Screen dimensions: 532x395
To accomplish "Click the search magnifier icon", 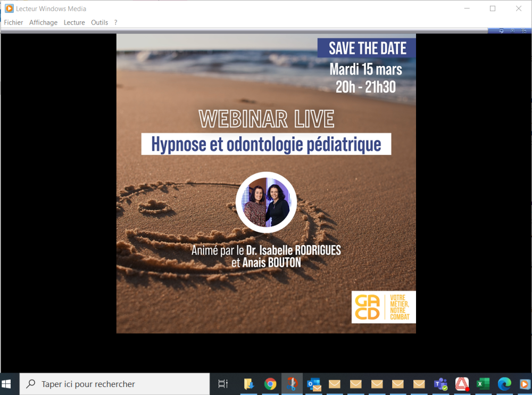I will tap(30, 384).
